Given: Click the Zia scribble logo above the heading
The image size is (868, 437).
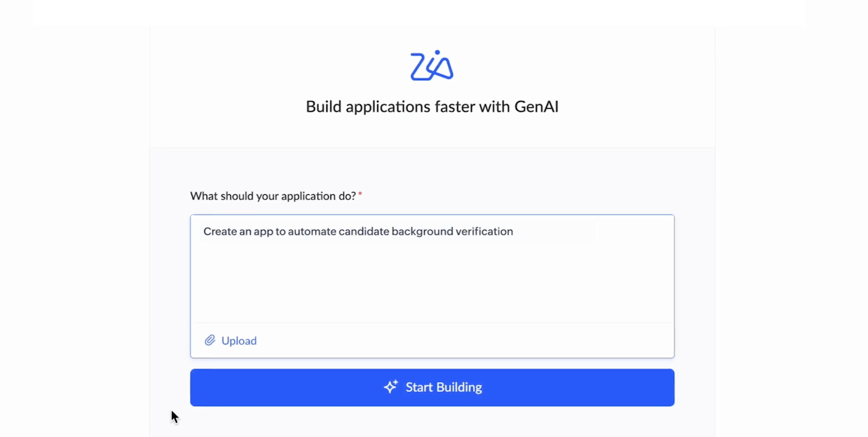Looking at the screenshot, I should tap(431, 65).
